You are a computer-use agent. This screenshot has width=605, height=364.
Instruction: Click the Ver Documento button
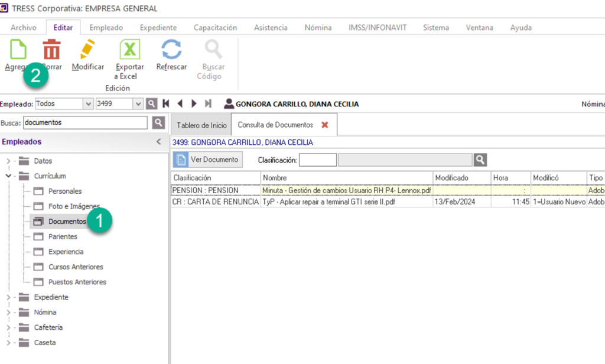click(x=208, y=160)
